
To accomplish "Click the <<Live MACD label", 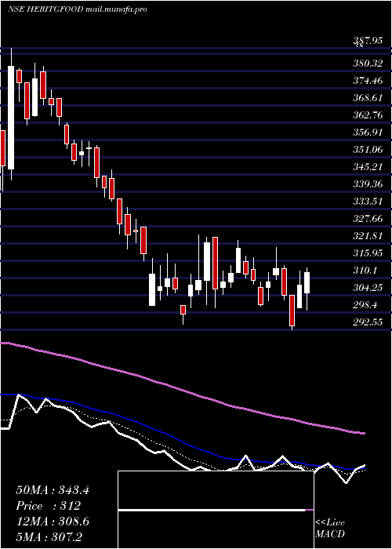I will [330, 528].
